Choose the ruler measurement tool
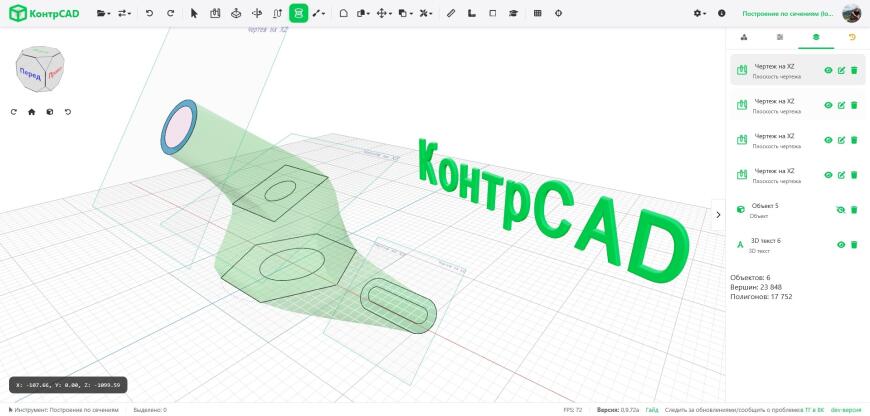The height and width of the screenshot is (416, 870). (451, 13)
